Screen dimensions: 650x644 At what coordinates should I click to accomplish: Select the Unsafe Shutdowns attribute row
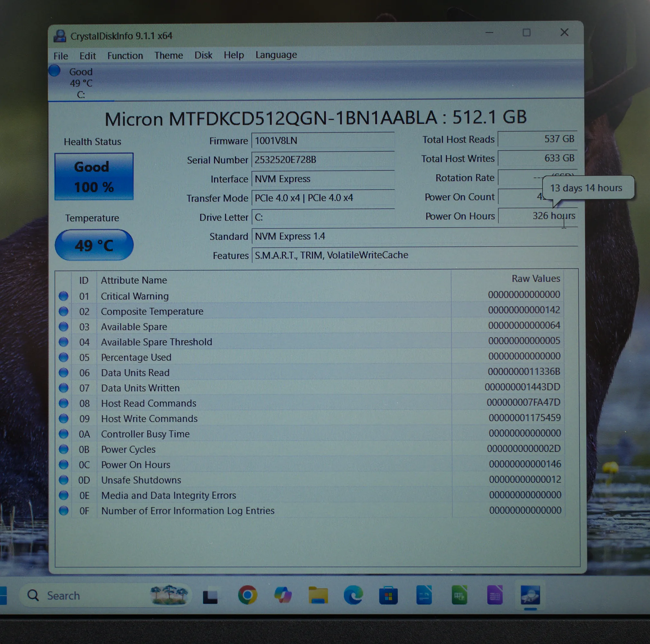point(141,480)
